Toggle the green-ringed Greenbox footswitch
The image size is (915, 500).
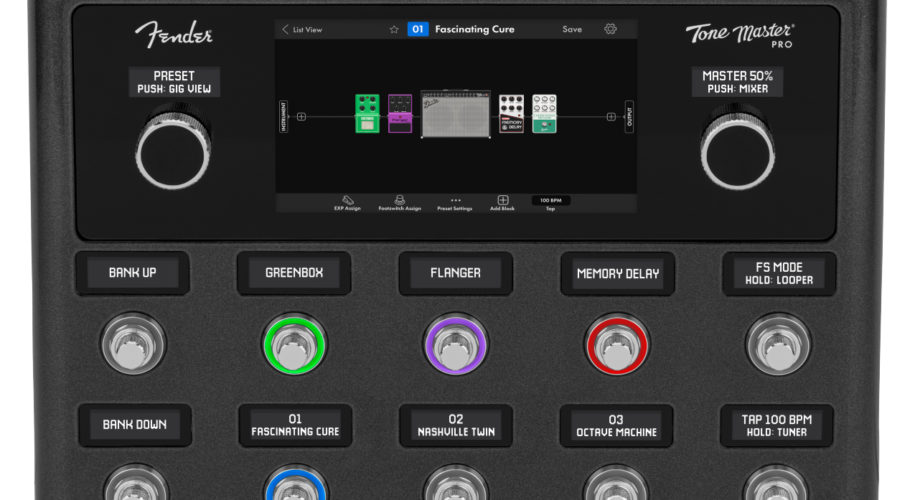(294, 345)
